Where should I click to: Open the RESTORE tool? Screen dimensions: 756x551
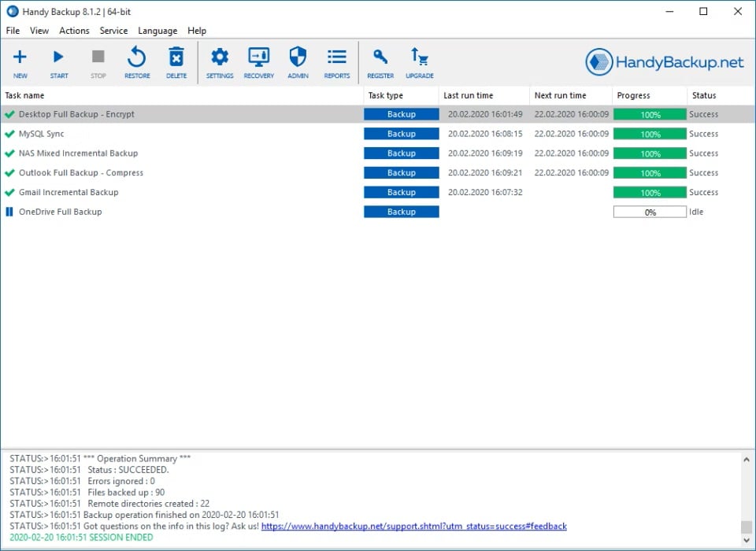point(137,63)
